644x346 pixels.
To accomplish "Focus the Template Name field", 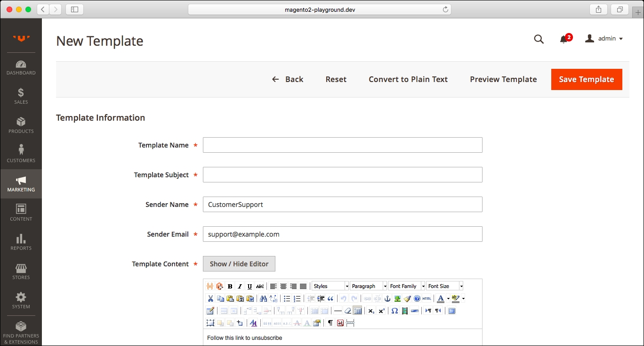I will pyautogui.click(x=343, y=145).
